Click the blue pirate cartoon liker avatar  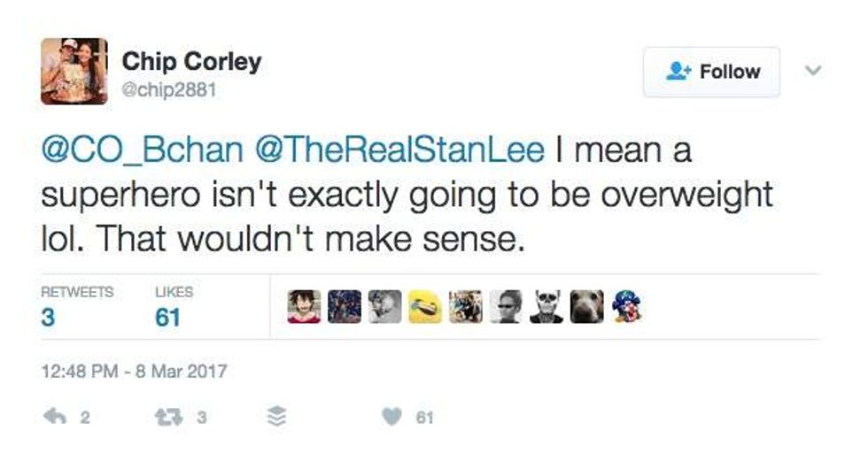(625, 307)
